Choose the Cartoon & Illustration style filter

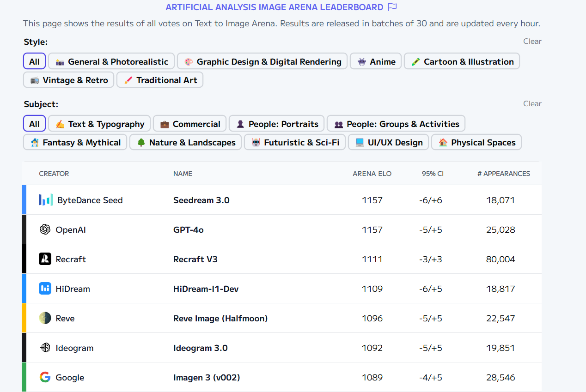462,61
